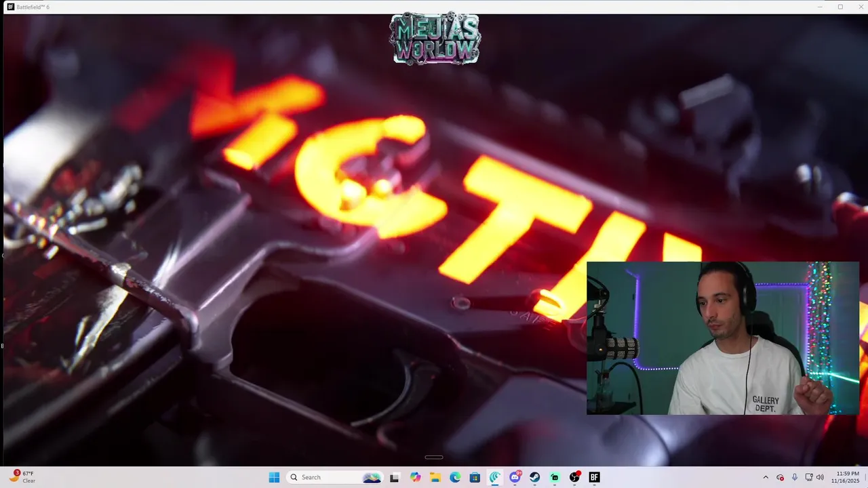The width and height of the screenshot is (868, 488).
Task: Open the volume speaker tray icon
Action: [820, 477]
